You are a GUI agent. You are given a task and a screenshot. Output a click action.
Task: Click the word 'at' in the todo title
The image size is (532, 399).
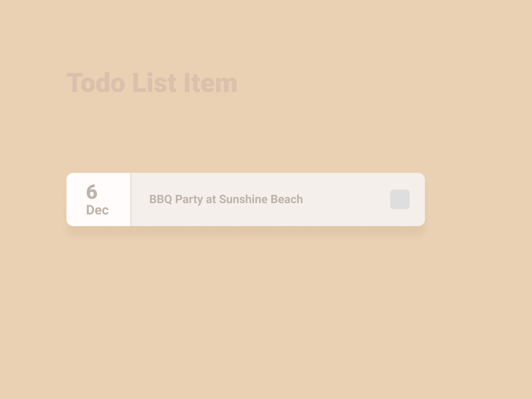(x=211, y=199)
